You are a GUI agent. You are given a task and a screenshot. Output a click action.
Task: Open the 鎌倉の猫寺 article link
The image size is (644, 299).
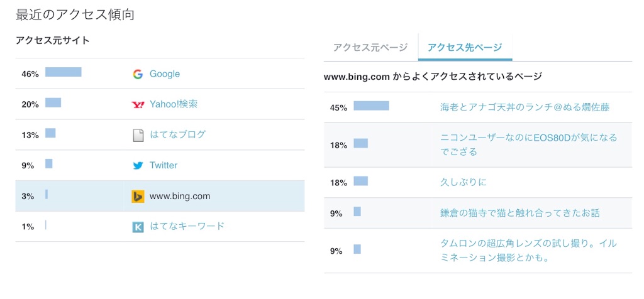click(519, 214)
